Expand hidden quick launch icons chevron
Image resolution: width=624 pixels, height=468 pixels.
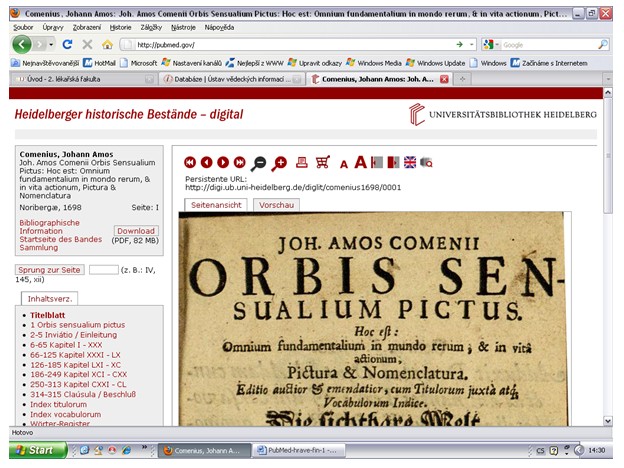click(144, 447)
